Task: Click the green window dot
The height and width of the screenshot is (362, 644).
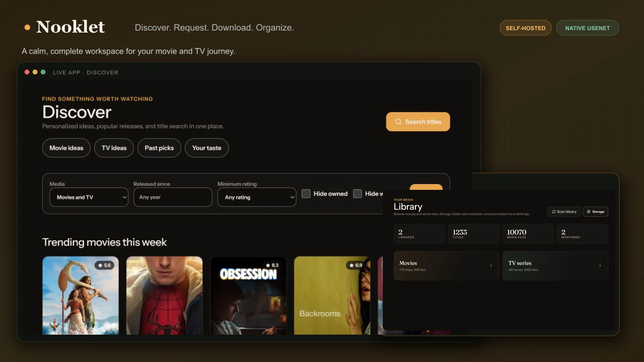Action: [x=43, y=72]
